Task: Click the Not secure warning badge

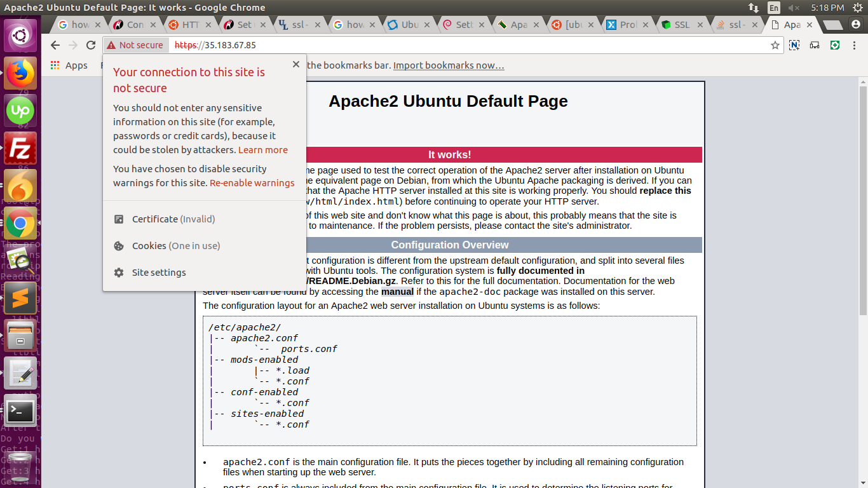Action: 135,45
